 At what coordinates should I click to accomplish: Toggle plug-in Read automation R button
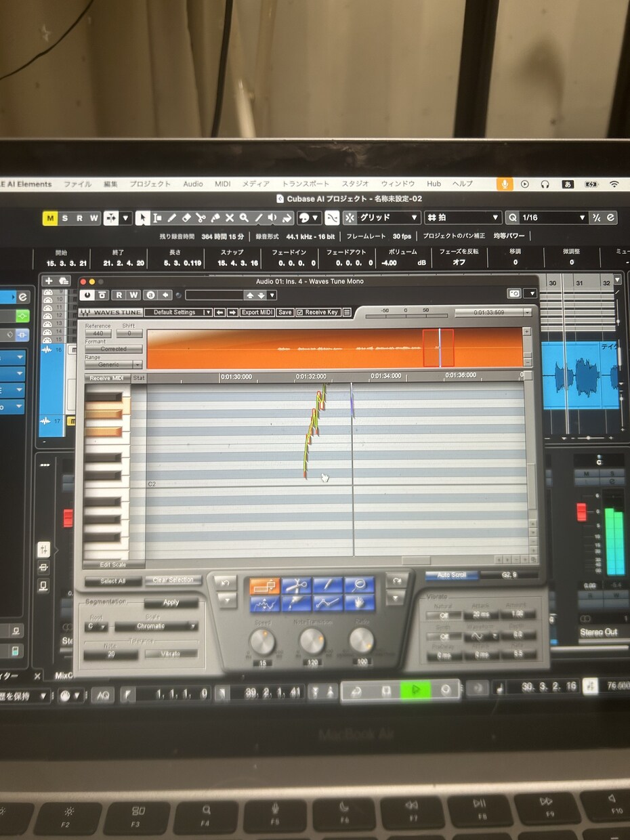tap(119, 295)
